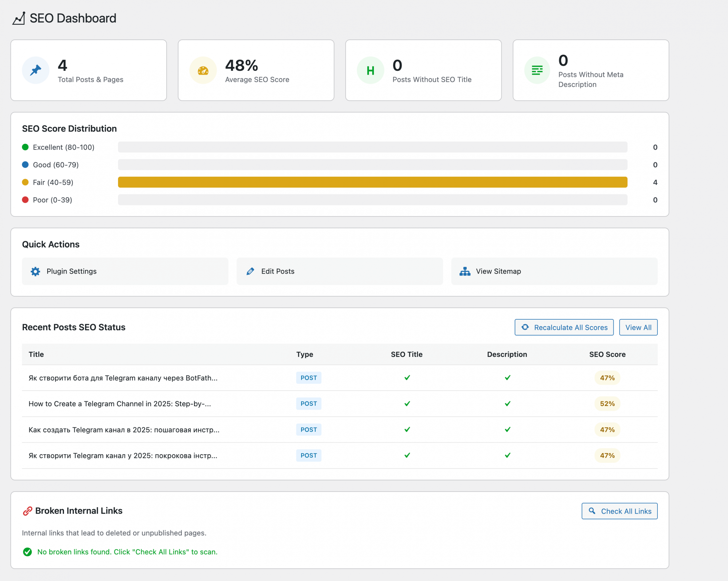Click the pushpin Total Posts icon
Screen dimensions: 728x581
pos(36,70)
